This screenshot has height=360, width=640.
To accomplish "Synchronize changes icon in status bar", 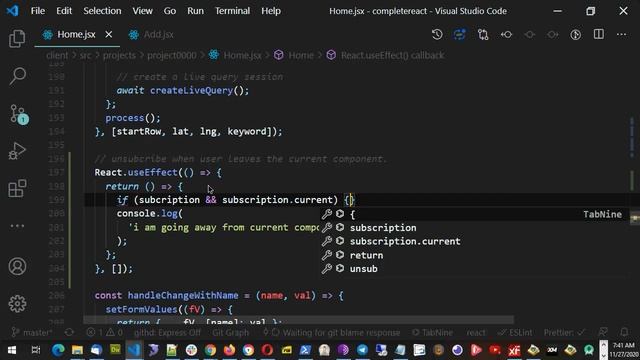I will [x=69, y=333].
